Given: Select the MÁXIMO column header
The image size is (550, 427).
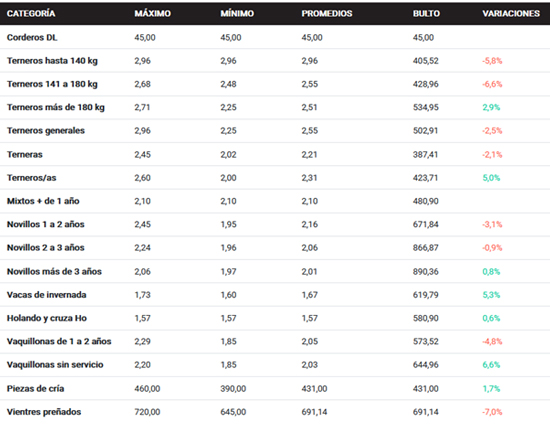Looking at the screenshot, I should pos(153,13).
